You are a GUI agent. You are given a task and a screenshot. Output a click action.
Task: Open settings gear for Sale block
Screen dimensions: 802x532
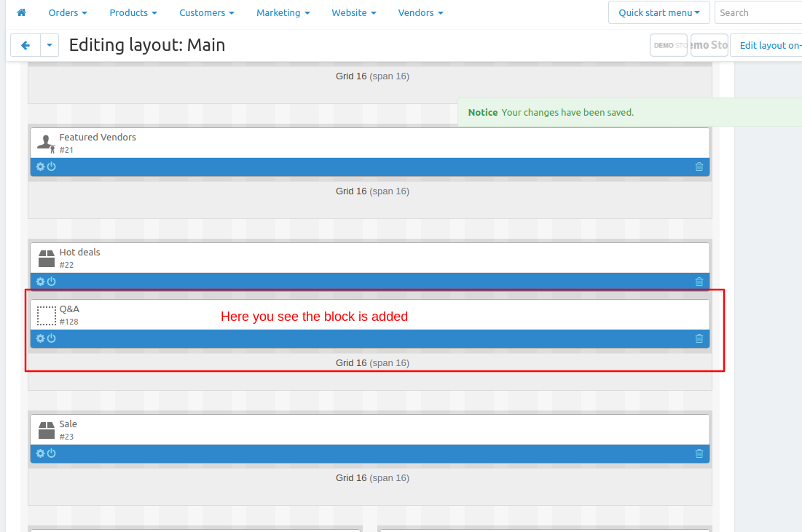(x=40, y=453)
